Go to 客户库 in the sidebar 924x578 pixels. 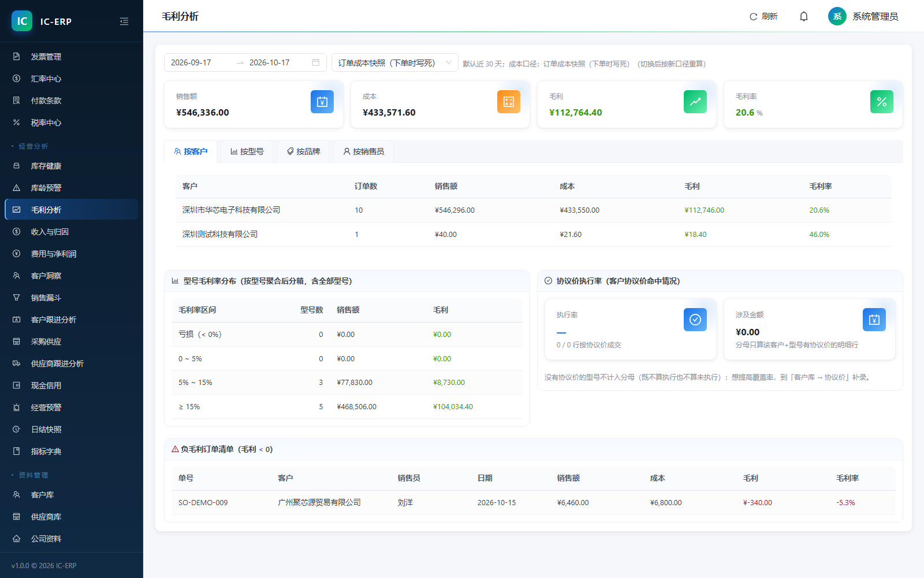point(71,495)
